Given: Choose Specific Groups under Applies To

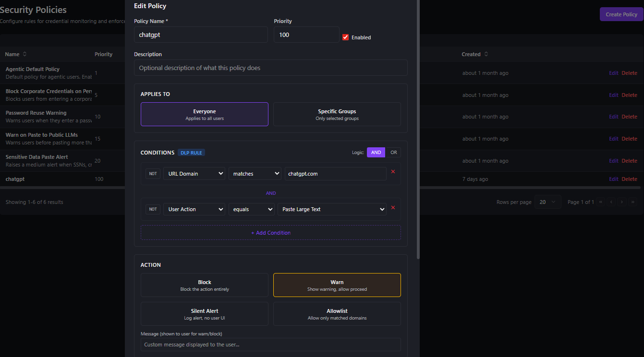Looking at the screenshot, I should click(337, 114).
